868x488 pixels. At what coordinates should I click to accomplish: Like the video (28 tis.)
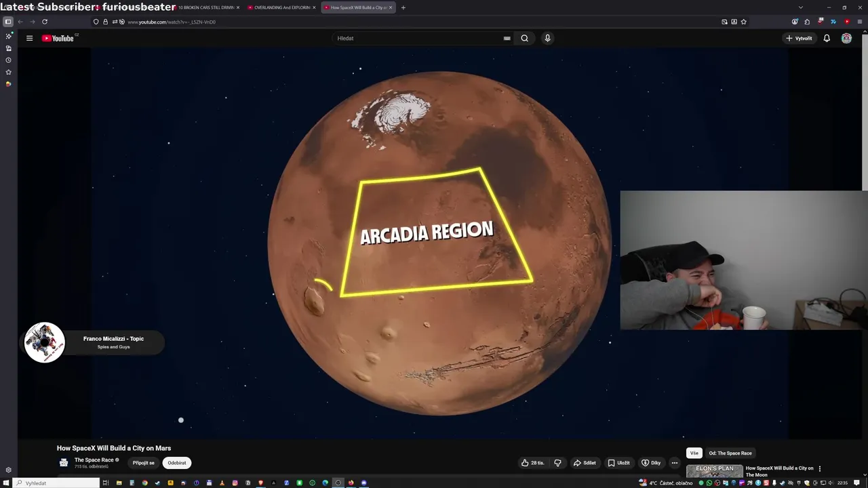533,463
